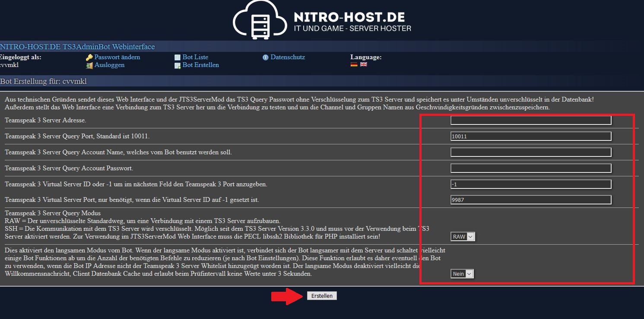Open the Datenschutz link
The image size is (644, 319).
[288, 57]
